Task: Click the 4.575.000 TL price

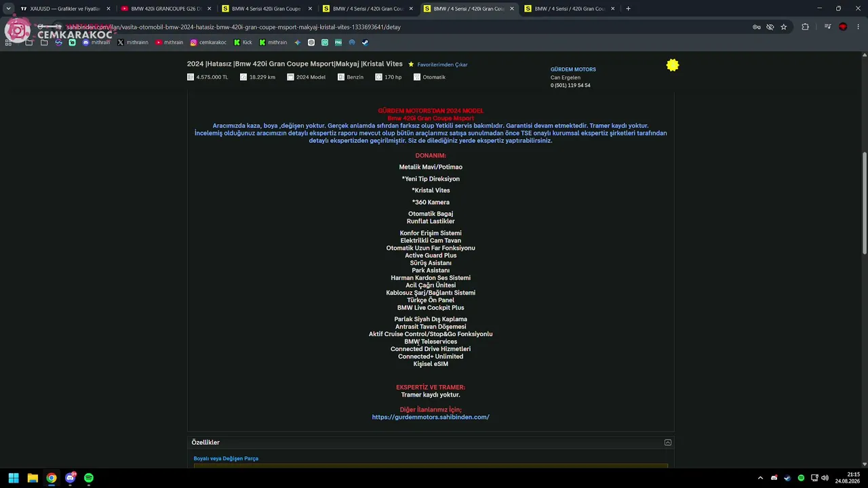Action: click(x=212, y=77)
